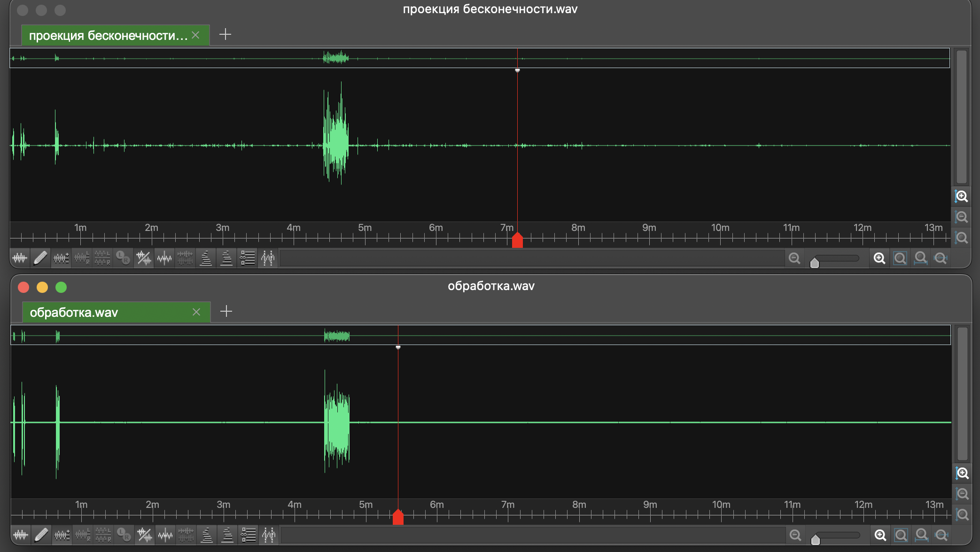Click single waveform L/R icon in top window

point(82,258)
